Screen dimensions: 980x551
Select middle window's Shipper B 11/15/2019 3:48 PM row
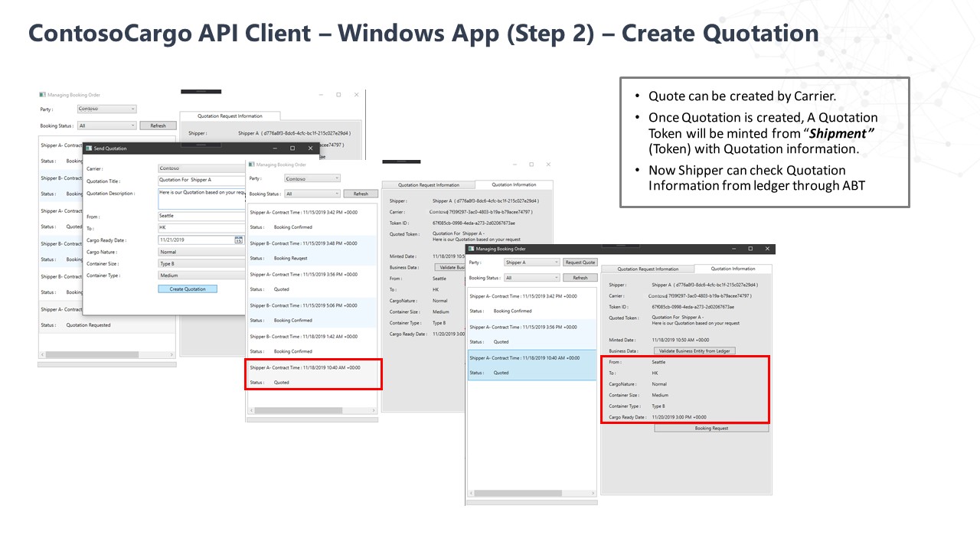[x=312, y=250]
